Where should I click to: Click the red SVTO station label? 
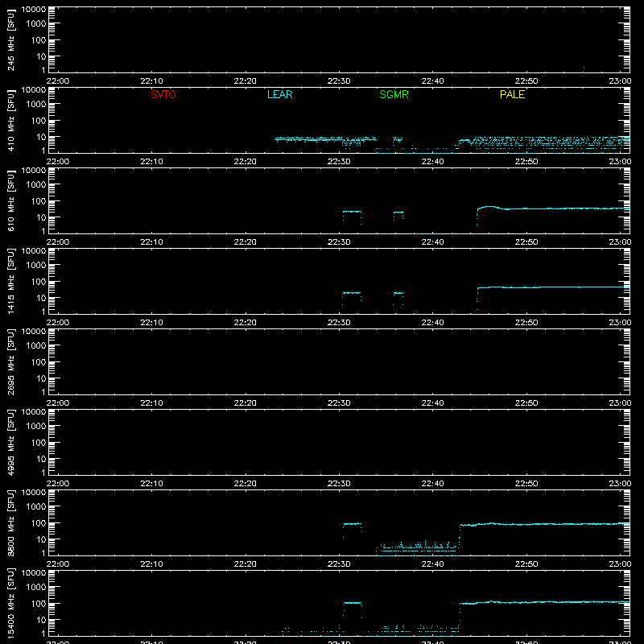pyautogui.click(x=163, y=94)
